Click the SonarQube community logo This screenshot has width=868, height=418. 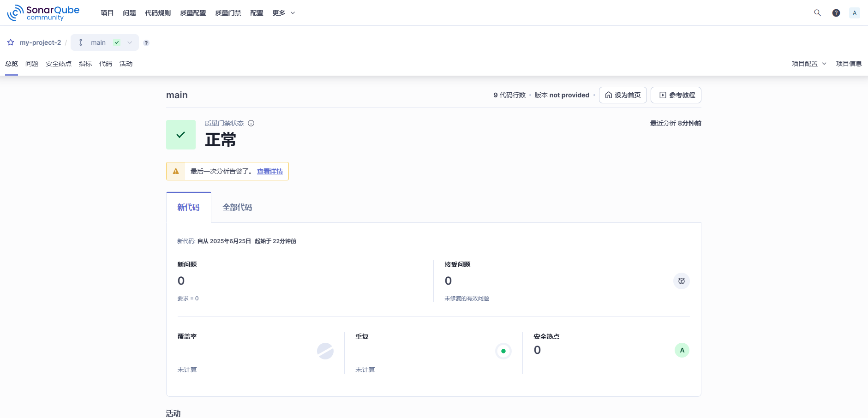[x=43, y=13]
